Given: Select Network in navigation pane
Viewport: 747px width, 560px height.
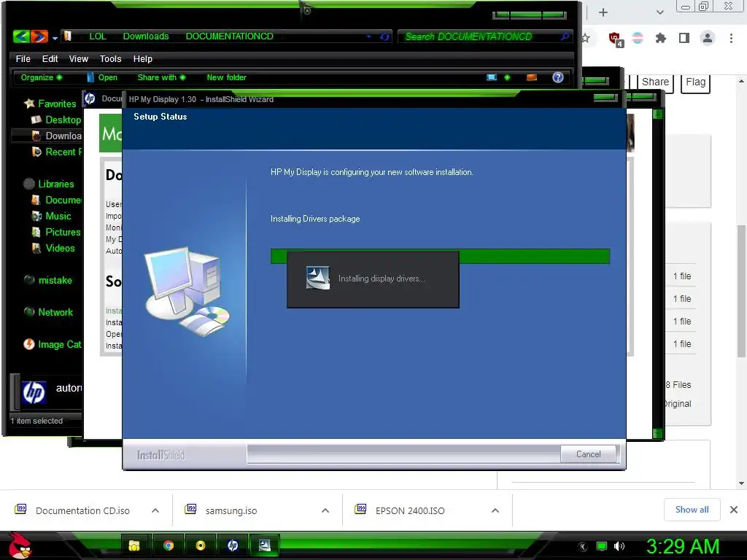Looking at the screenshot, I should point(48,312).
